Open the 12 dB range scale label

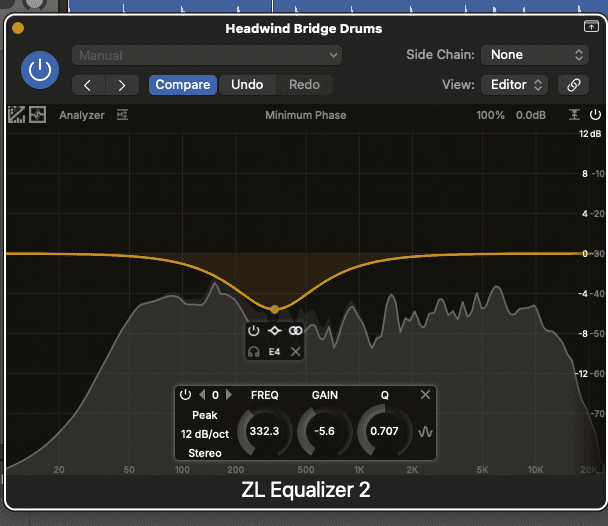[590, 134]
